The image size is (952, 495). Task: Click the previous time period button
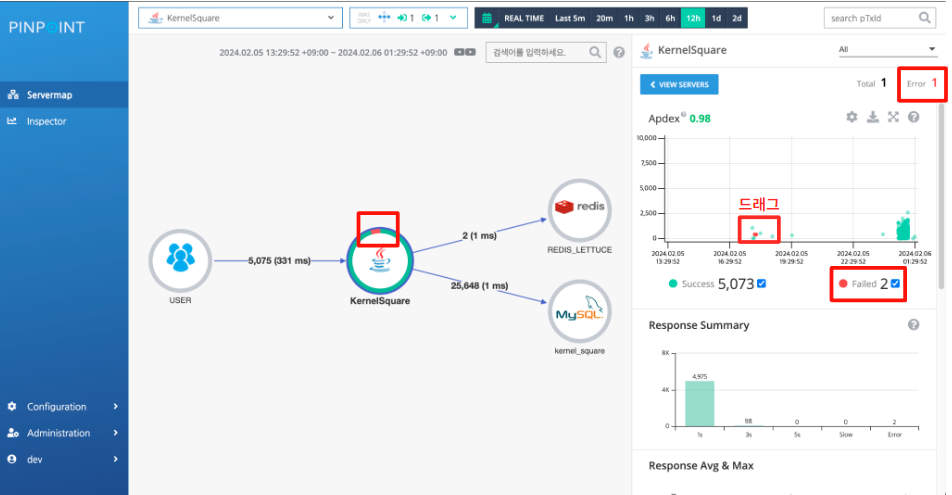coord(460,52)
